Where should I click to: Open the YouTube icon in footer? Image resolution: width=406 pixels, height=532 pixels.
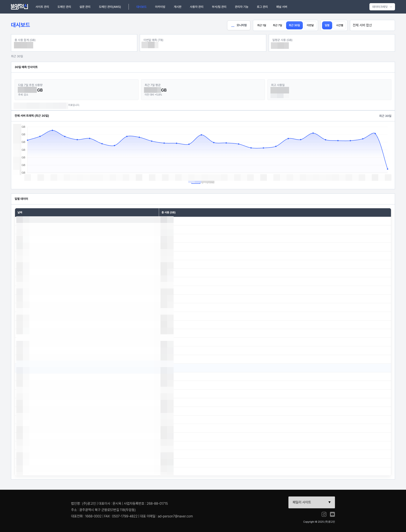click(x=332, y=514)
